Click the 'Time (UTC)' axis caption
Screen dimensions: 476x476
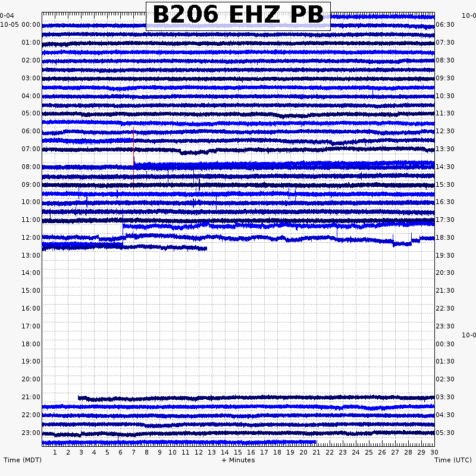click(x=453, y=460)
